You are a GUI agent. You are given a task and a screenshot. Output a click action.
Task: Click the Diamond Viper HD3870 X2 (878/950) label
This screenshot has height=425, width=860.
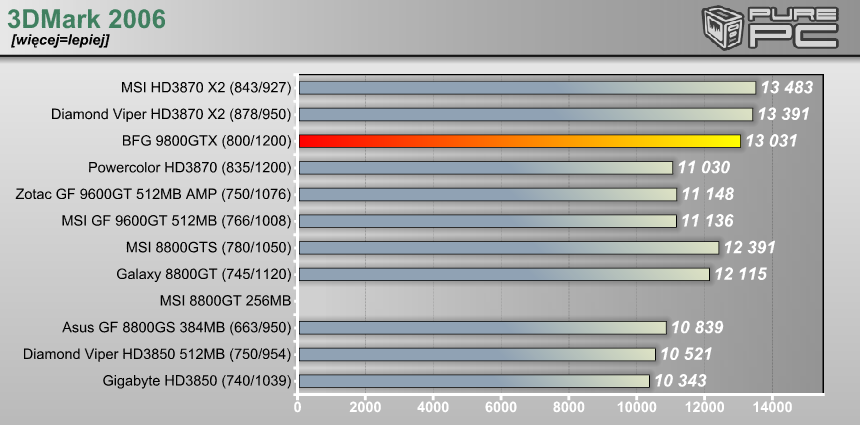pyautogui.click(x=171, y=114)
